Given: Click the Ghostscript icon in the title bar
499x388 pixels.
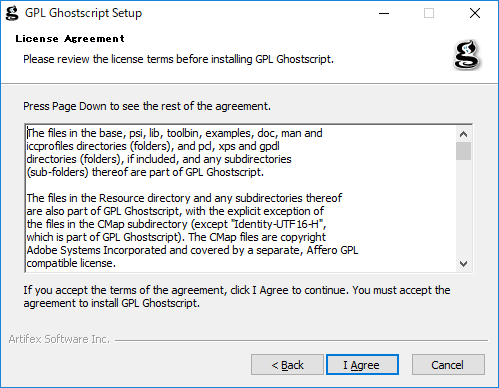Looking at the screenshot, I should coord(12,13).
